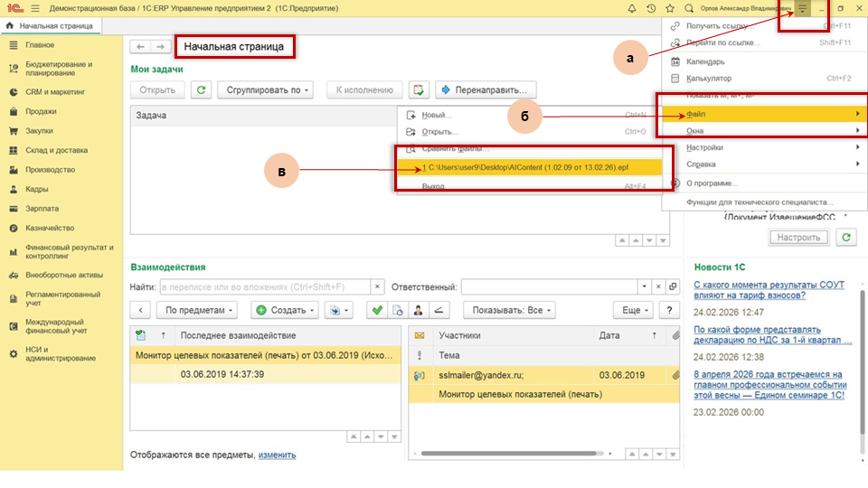
Task: Open Финансовый результат и контроллинг section
Action: coord(70,252)
